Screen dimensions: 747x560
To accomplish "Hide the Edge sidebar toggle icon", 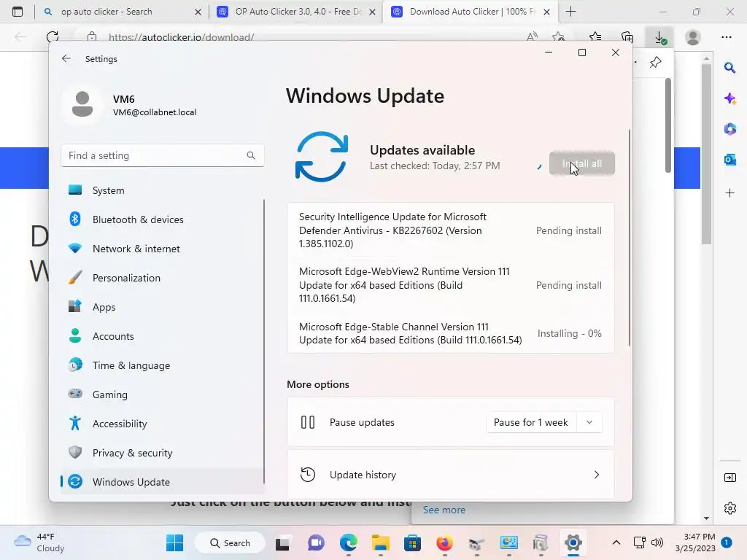I will coord(729,478).
